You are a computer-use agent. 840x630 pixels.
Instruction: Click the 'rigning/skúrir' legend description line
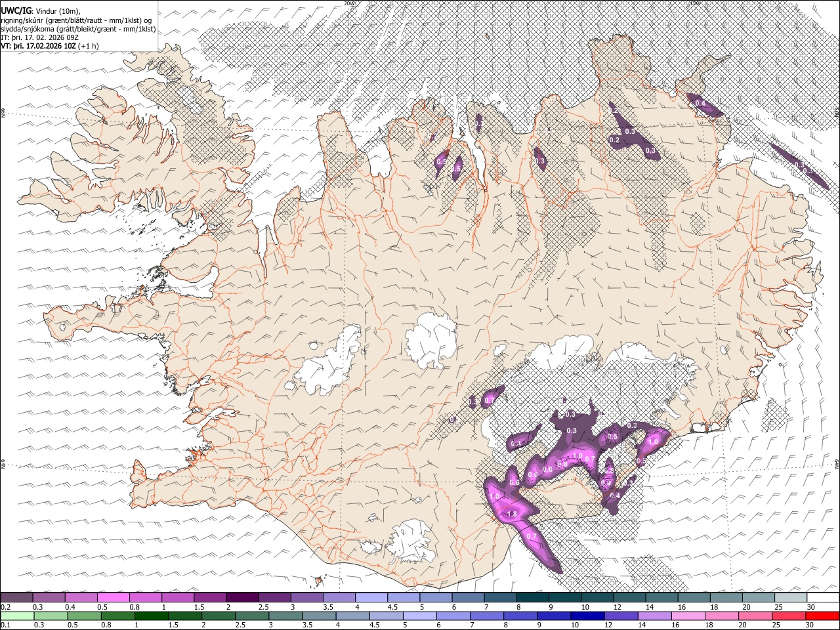click(x=76, y=20)
